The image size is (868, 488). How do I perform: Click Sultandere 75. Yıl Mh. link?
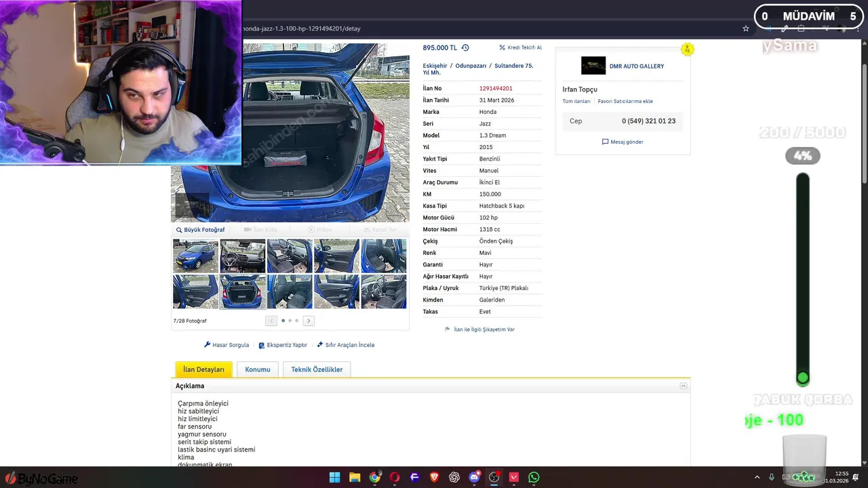[478, 69]
